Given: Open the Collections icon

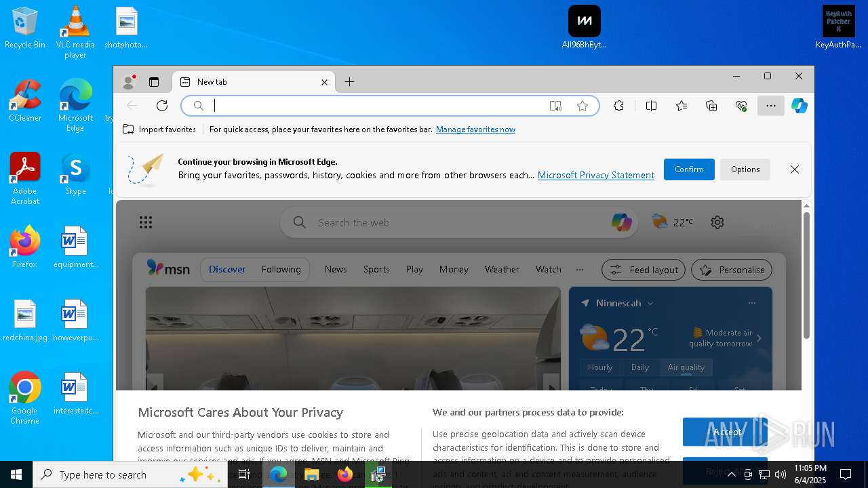Looking at the screenshot, I should [x=711, y=106].
